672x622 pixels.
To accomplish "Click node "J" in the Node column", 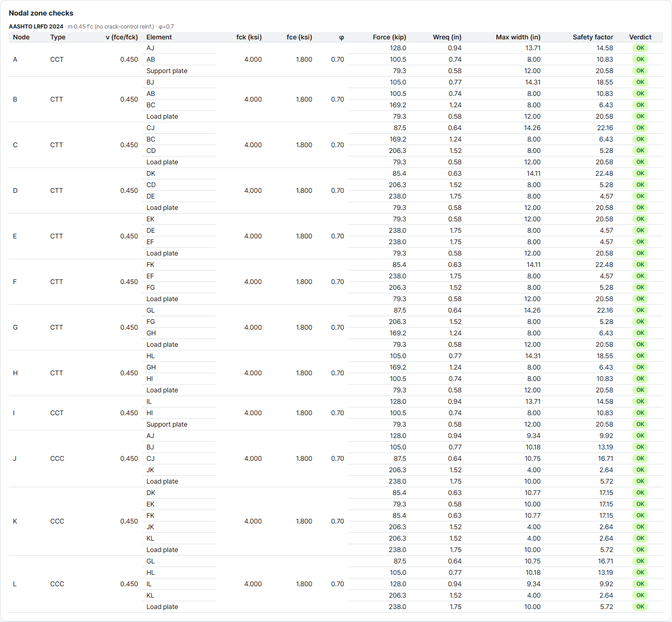I will point(15,459).
